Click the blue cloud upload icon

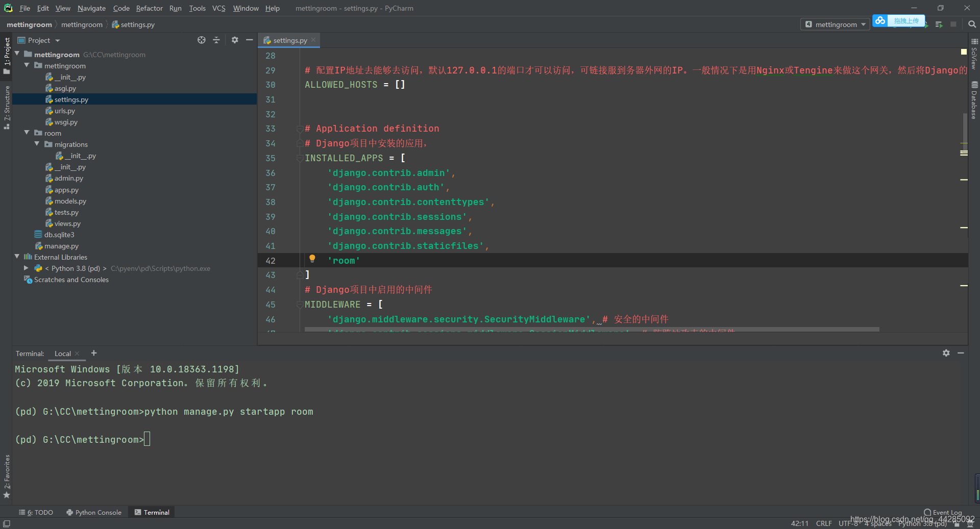tap(880, 20)
